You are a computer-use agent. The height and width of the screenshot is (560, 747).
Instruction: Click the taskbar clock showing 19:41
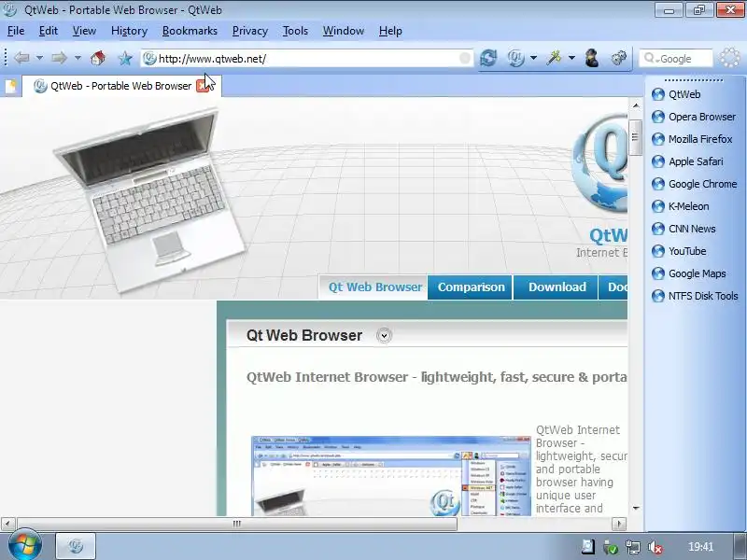tap(700, 547)
